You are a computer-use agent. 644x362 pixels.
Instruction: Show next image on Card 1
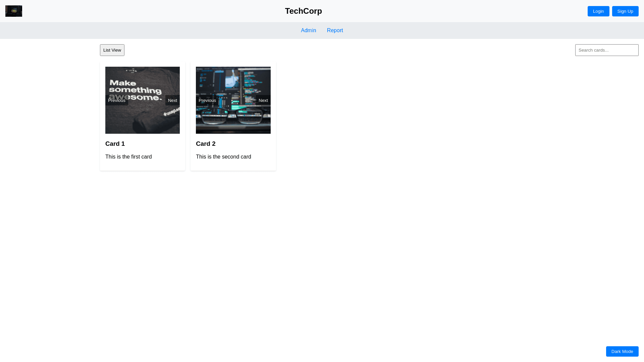click(x=172, y=100)
